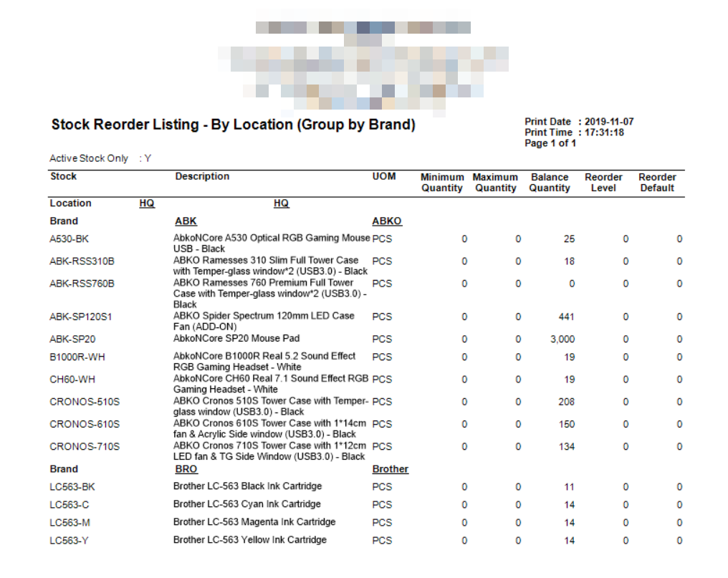Click the balance quantity 150
Image resolution: width=728 pixels, height=578 pixels.
coord(567,424)
